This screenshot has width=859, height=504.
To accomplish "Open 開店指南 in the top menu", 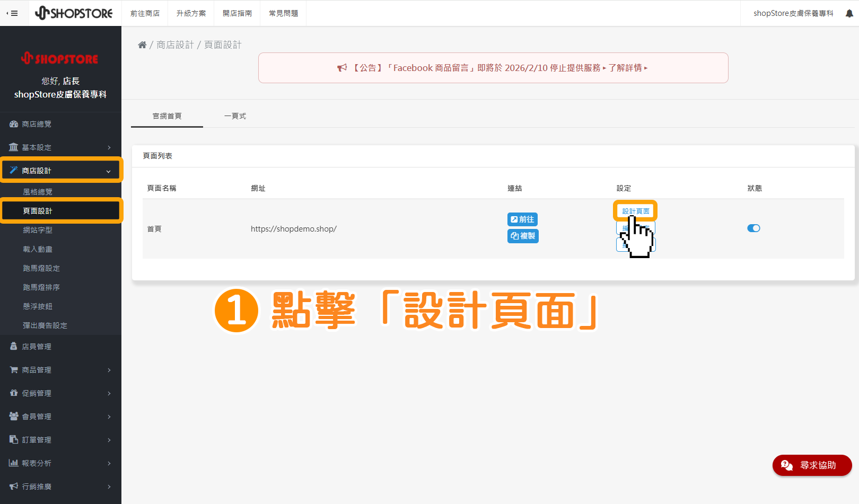I will [237, 13].
